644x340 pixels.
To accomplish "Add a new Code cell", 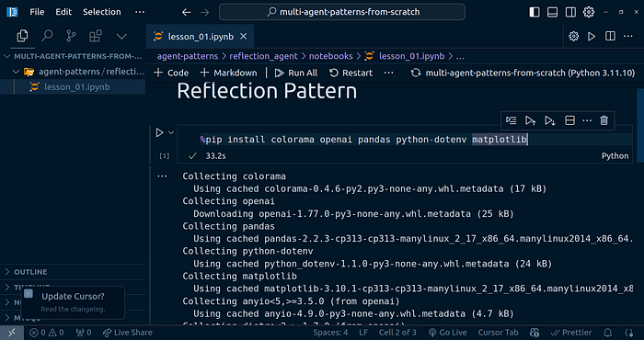I will 171,73.
